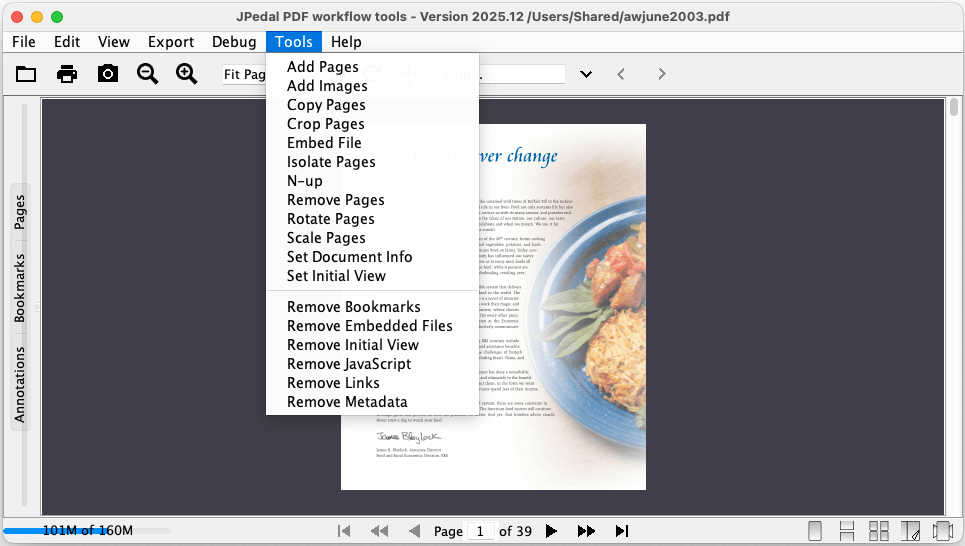
Task: Open the View menu
Action: point(114,42)
